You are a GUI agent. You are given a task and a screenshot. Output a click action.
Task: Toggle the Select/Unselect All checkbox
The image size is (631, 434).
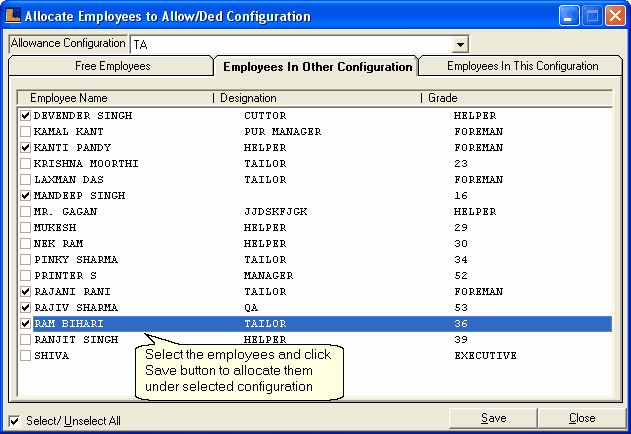(x=14, y=421)
